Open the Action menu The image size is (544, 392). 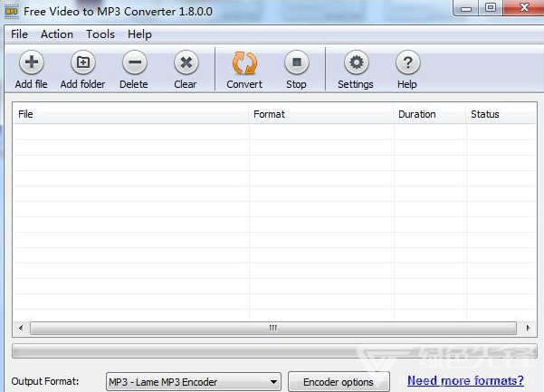[x=57, y=34]
